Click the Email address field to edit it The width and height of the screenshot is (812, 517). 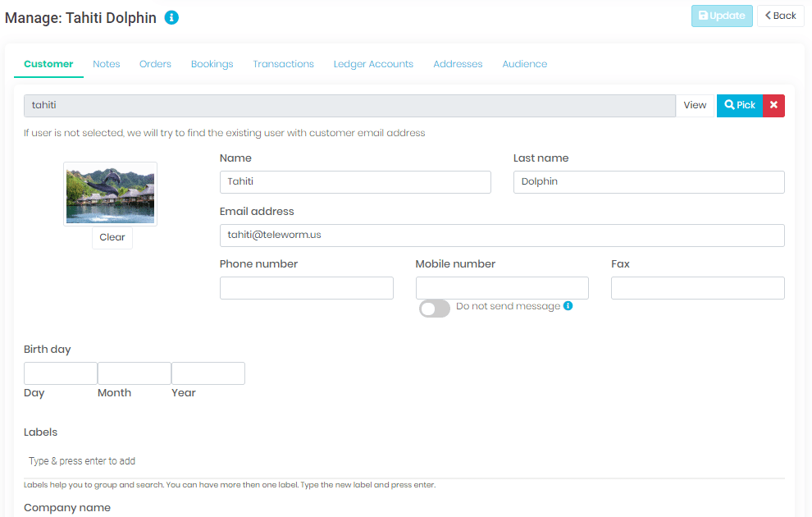(501, 235)
